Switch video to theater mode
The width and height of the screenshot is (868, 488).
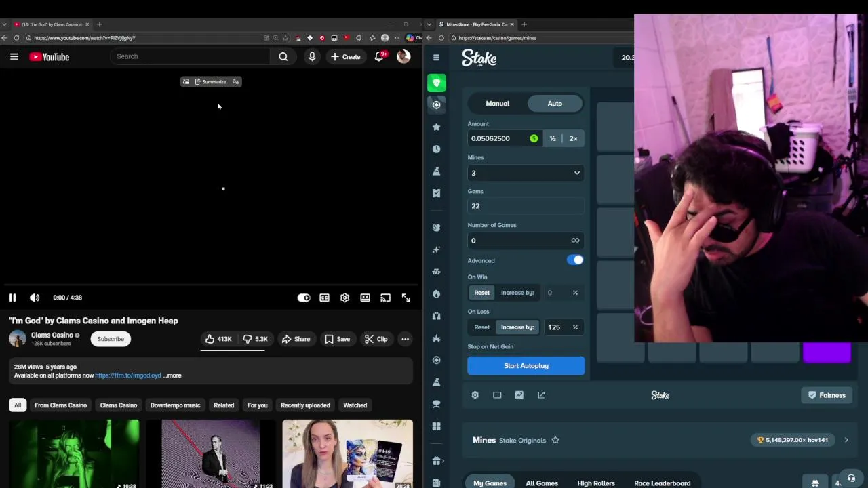click(366, 298)
